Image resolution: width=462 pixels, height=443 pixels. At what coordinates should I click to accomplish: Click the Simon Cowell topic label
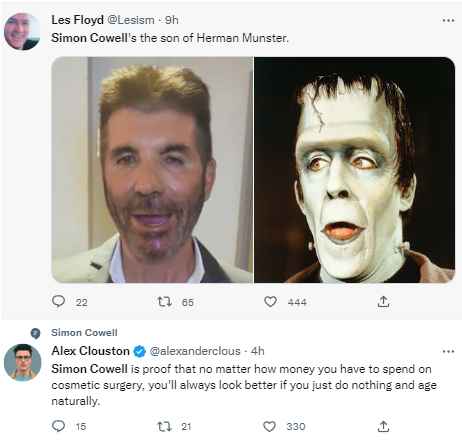pos(84,332)
